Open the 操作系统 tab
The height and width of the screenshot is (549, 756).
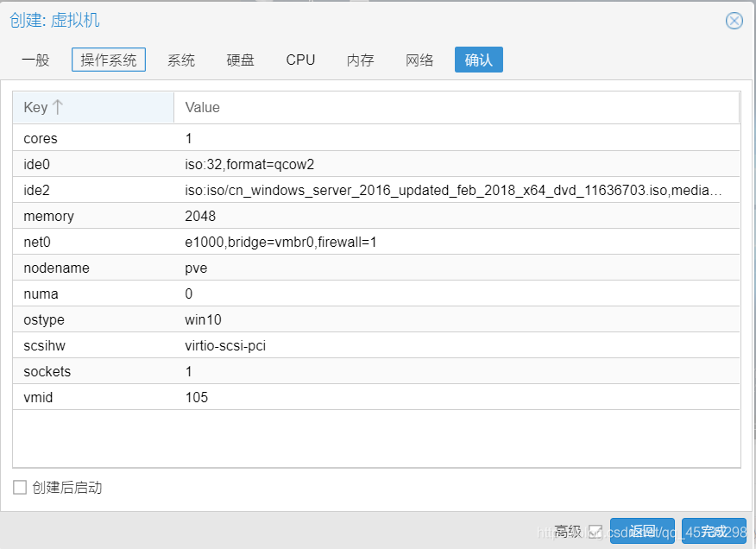pos(109,60)
